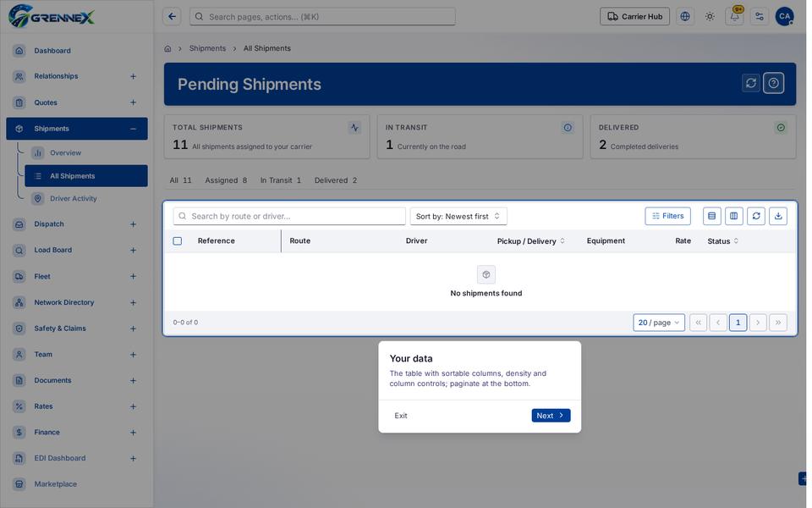
Task: Open the CA user avatar menu
Action: tap(785, 17)
